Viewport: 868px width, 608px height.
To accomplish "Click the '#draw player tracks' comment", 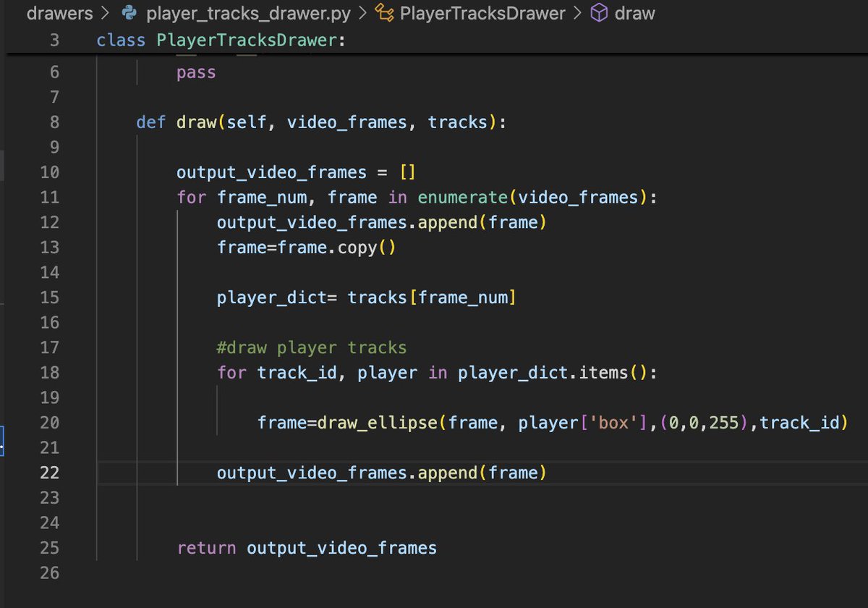I will (x=312, y=347).
